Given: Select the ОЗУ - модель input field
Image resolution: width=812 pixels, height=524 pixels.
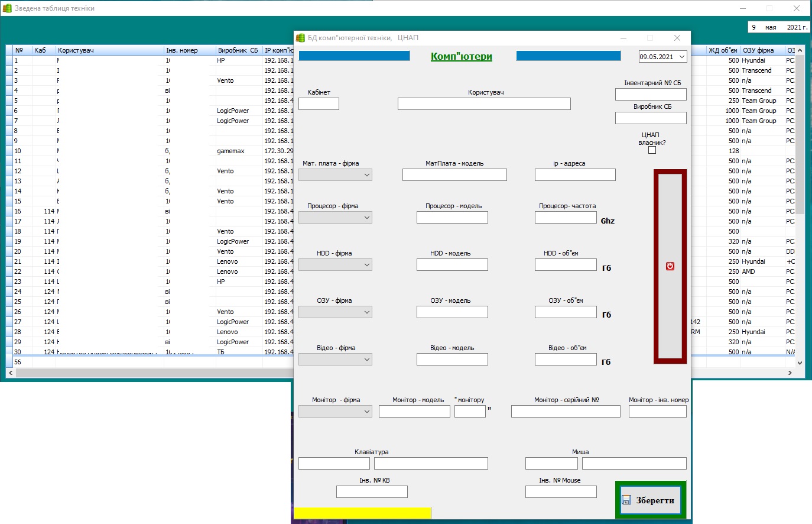Looking at the screenshot, I should click(452, 312).
